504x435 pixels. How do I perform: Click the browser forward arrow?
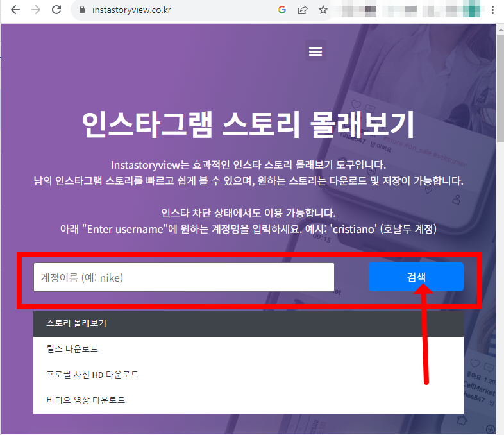click(x=36, y=10)
